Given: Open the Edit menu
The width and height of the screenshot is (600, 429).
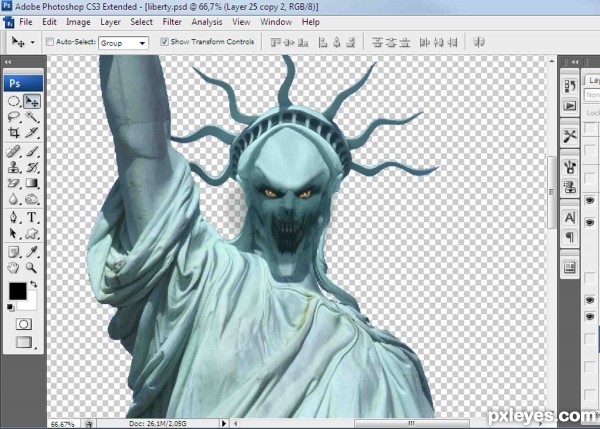Looking at the screenshot, I should [49, 22].
